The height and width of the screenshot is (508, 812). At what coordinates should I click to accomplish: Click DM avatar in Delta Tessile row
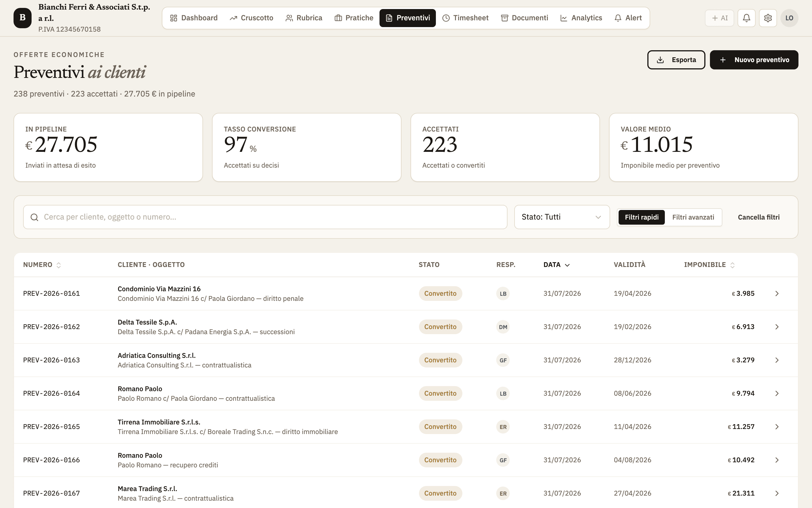coord(503,327)
